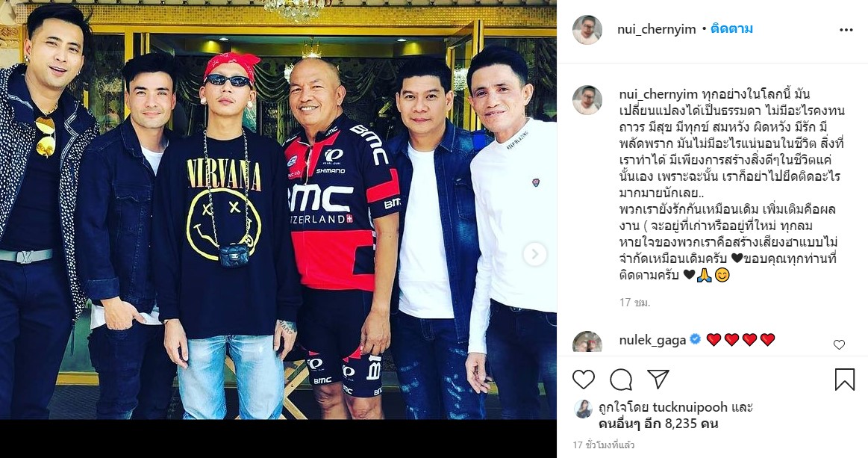
Task: Share post using the paper plane icon
Action: [658, 380]
